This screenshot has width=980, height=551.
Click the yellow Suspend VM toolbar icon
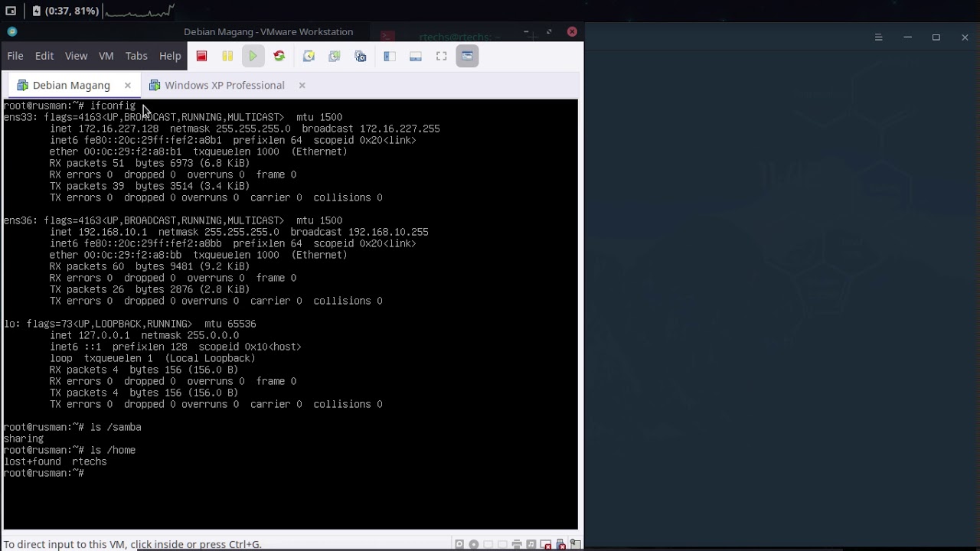[x=227, y=56]
